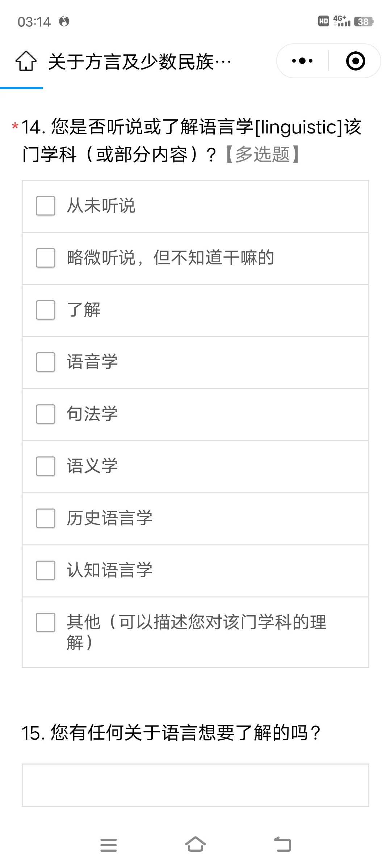Check the 历史语言学 option
Image resolution: width=391 pixels, height=868 pixels.
[46, 518]
